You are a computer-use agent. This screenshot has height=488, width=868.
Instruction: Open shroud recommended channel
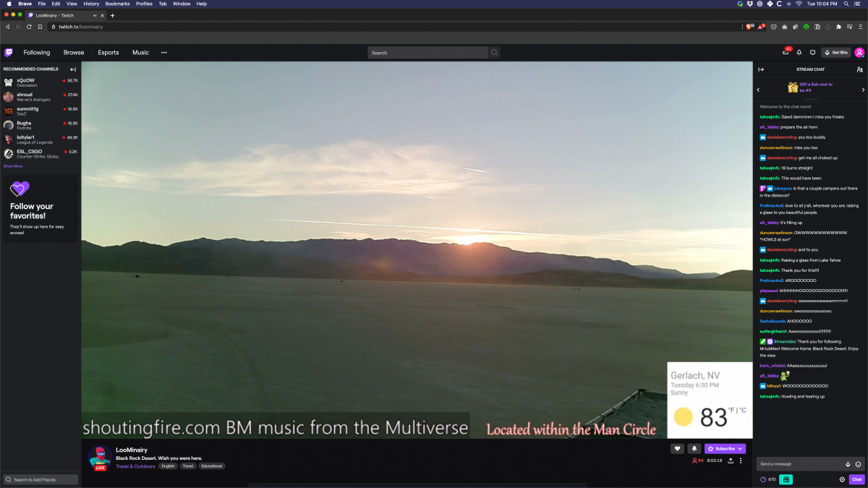(41, 97)
